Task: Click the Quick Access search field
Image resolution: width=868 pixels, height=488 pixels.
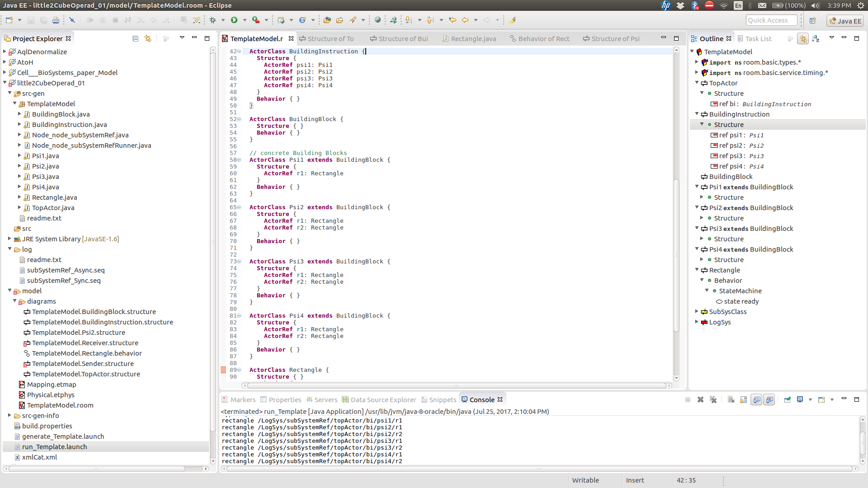Action: click(771, 20)
